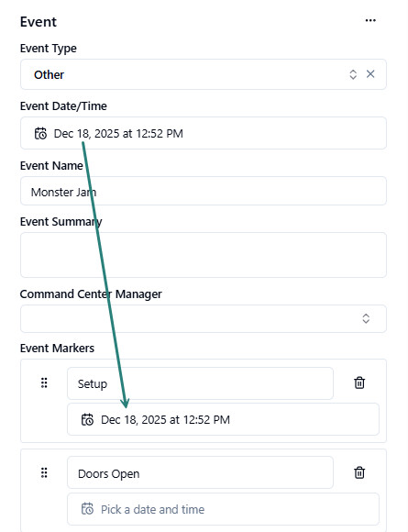Open the Event section three-dot menu
Screen dimensions: 408x532
(370, 21)
